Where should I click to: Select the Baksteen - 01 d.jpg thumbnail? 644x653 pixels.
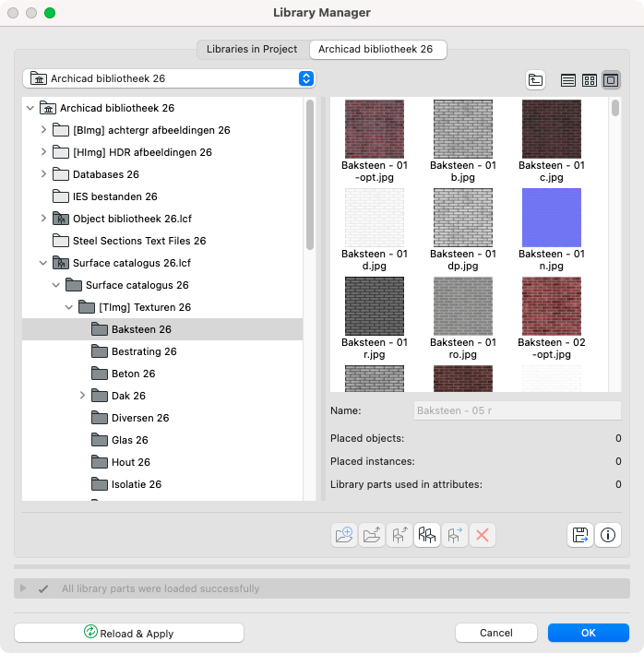pyautogui.click(x=375, y=218)
